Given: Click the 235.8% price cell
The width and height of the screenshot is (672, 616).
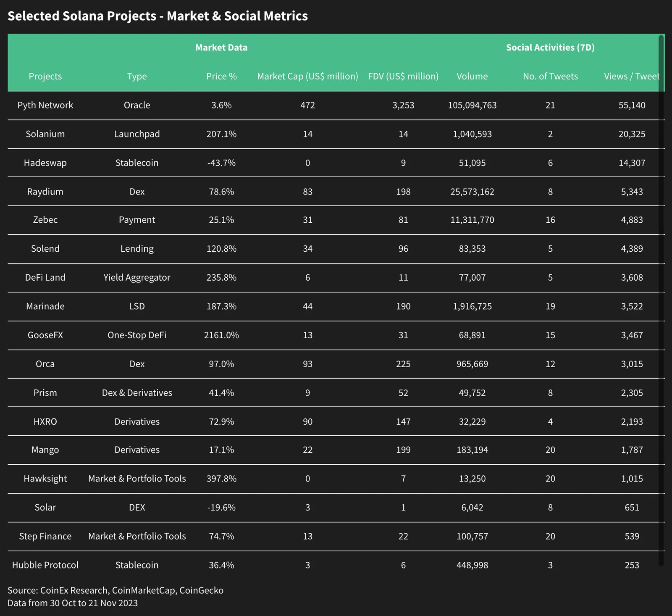Looking at the screenshot, I should [x=221, y=277].
